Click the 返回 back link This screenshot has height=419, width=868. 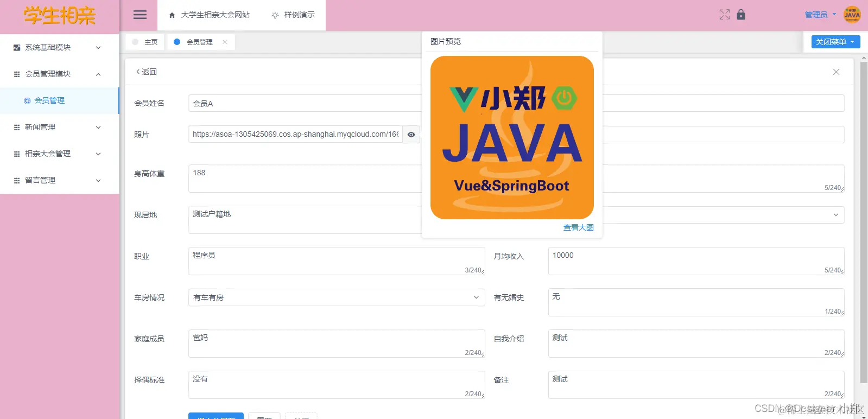(x=147, y=72)
